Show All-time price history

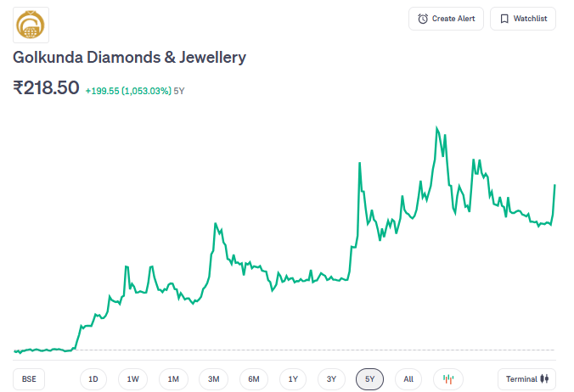tap(408, 378)
